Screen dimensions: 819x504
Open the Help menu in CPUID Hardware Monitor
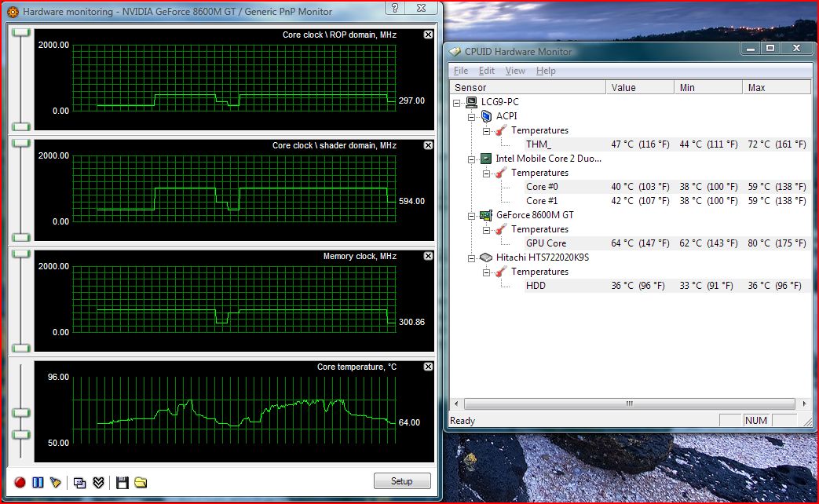pyautogui.click(x=546, y=71)
